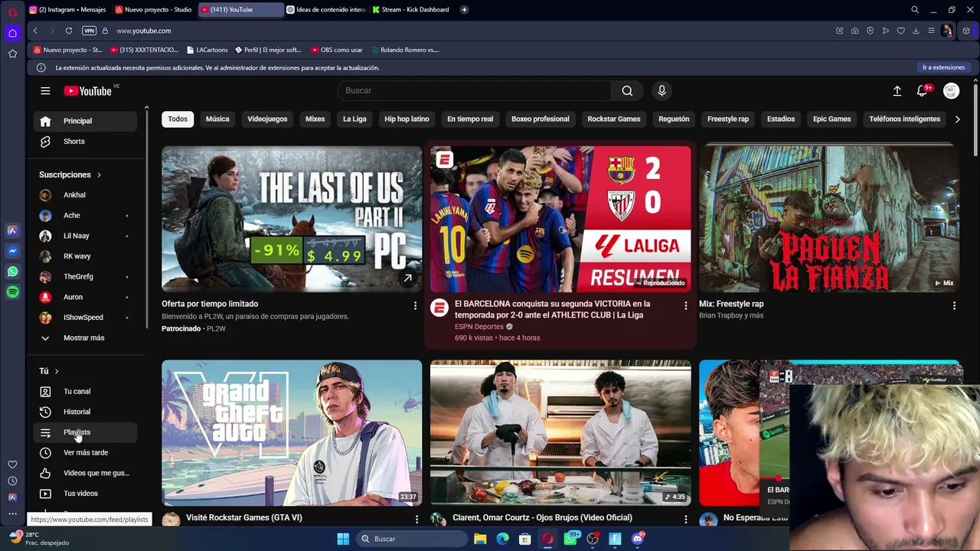Switch to the Nuevo proyecto - Studio tab
The image size is (980, 551).
click(x=154, y=10)
